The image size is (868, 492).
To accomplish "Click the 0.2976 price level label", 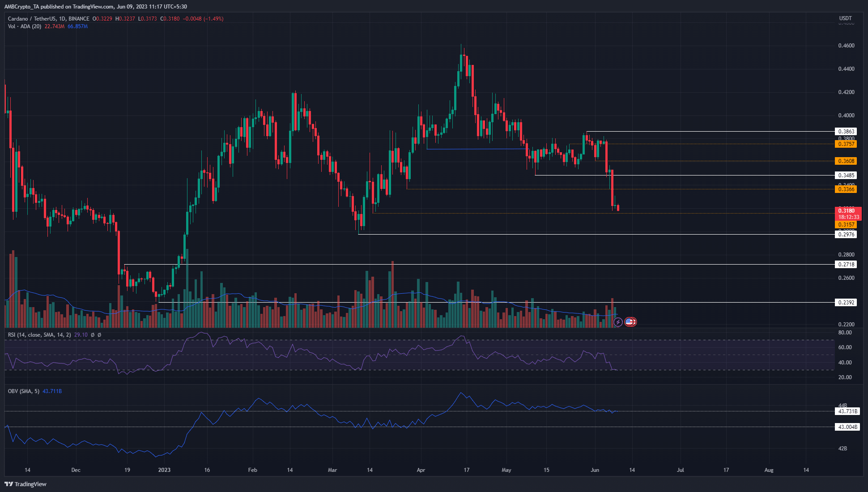I will pos(846,235).
